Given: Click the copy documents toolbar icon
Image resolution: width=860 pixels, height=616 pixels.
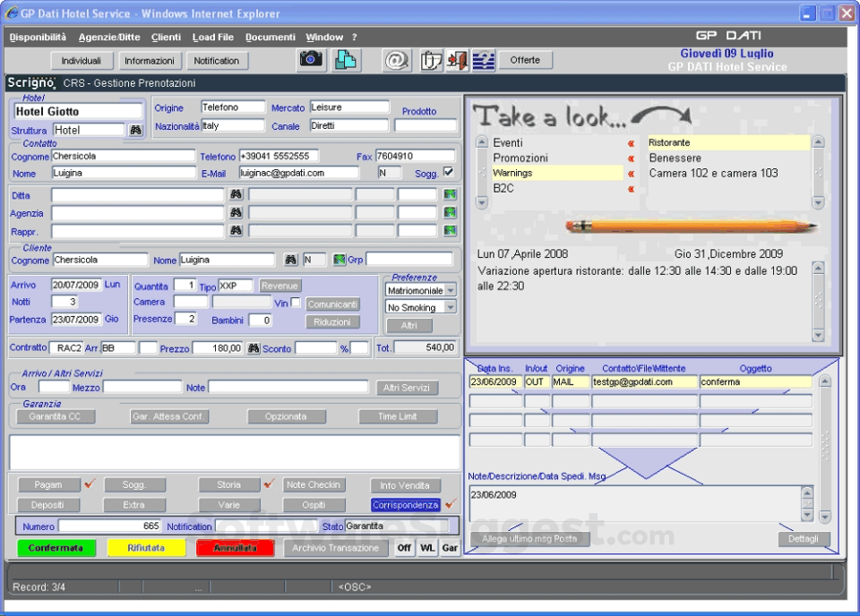Looking at the screenshot, I should pos(346,59).
